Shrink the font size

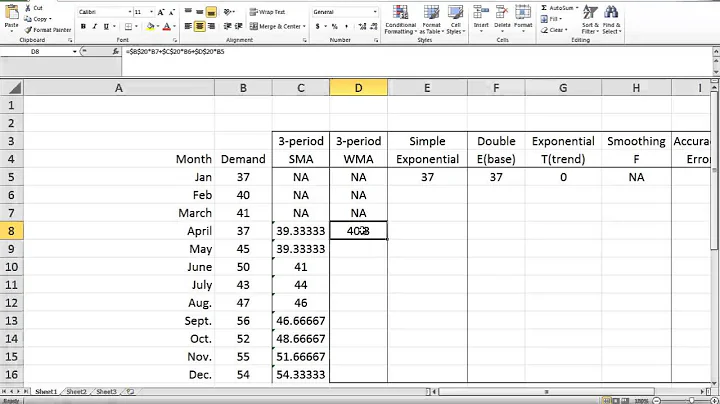pyautogui.click(x=172, y=12)
